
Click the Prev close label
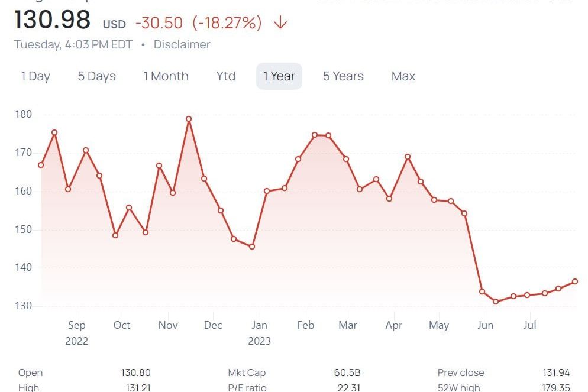coord(461,372)
